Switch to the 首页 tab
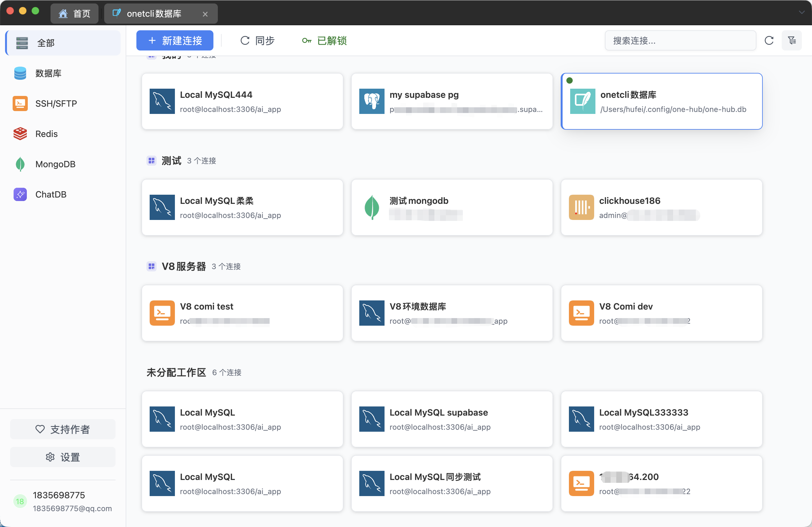This screenshot has height=527, width=812. [x=75, y=13]
